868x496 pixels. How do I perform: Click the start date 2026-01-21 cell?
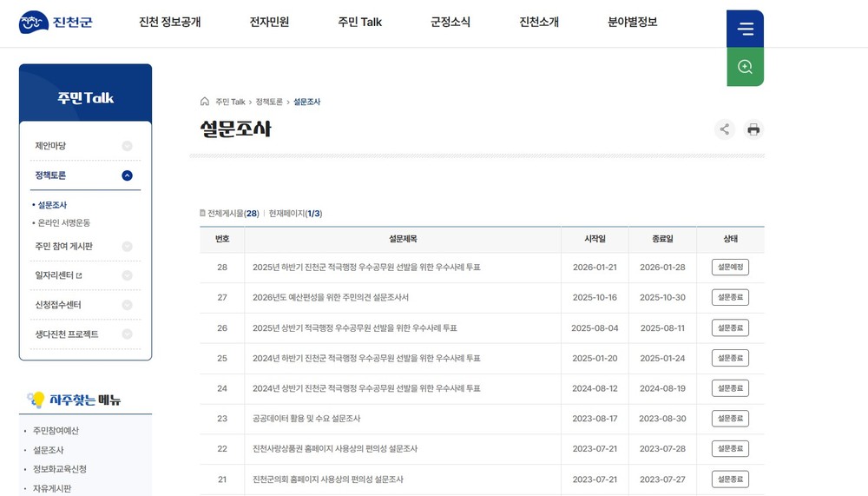pyautogui.click(x=595, y=268)
